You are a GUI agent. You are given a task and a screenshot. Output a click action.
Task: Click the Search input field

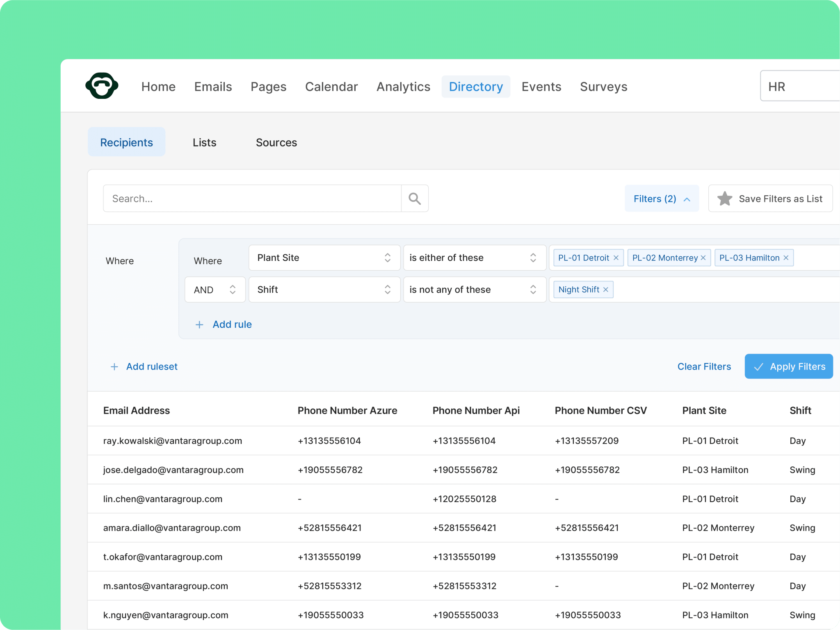pos(252,199)
